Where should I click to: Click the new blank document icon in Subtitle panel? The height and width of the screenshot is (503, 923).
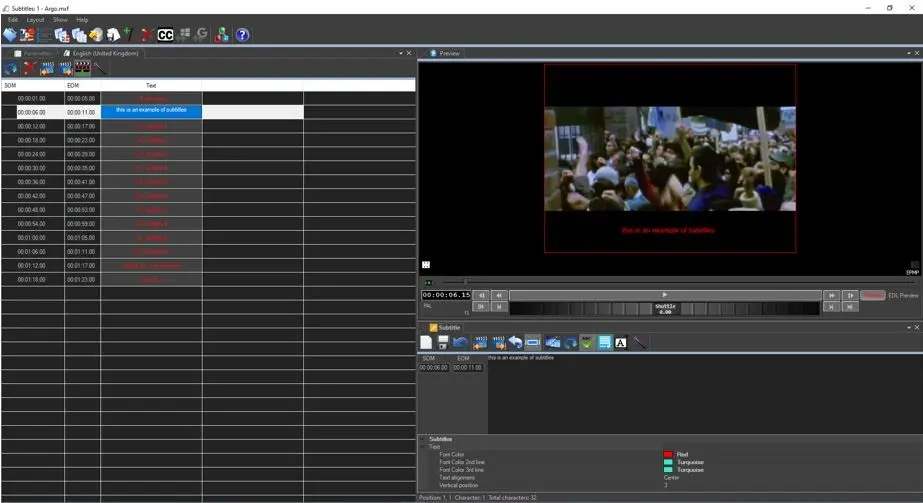pyautogui.click(x=426, y=343)
